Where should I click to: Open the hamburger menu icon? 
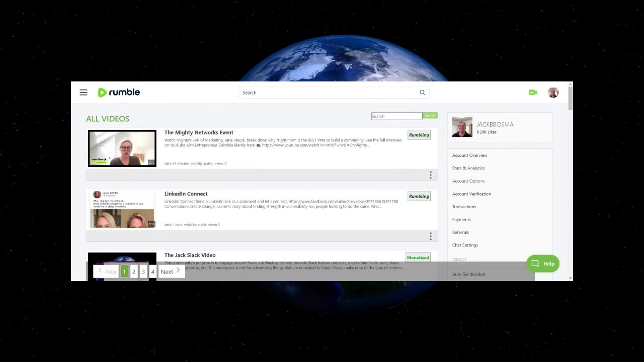click(84, 93)
